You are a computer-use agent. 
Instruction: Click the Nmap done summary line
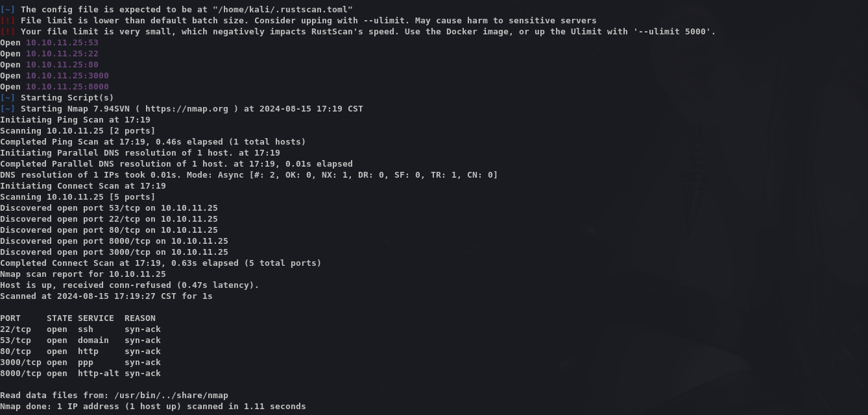pos(153,407)
